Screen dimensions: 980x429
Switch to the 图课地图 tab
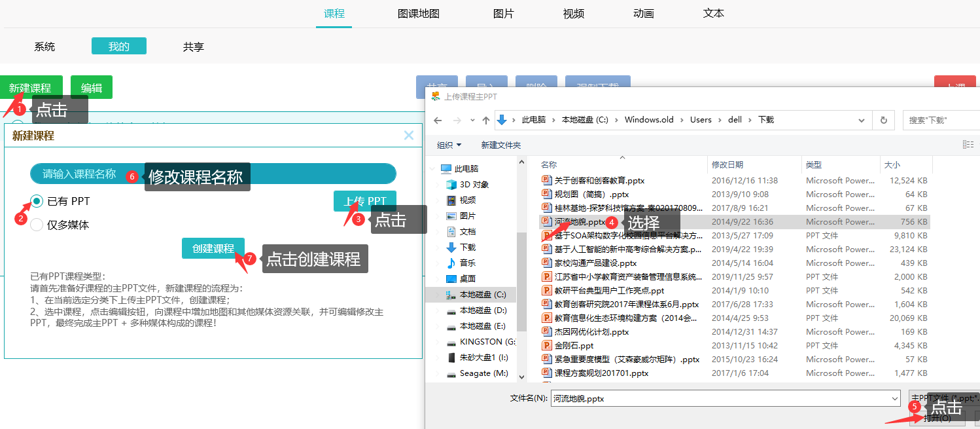[x=418, y=14]
